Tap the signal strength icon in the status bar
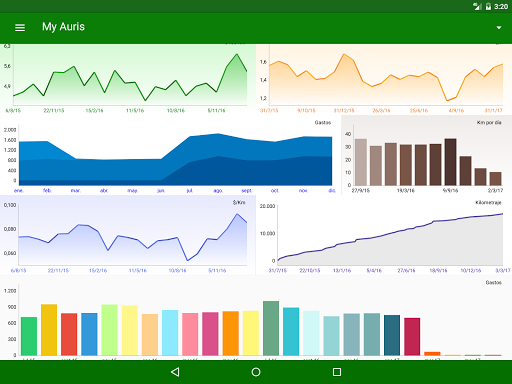 coord(477,6)
